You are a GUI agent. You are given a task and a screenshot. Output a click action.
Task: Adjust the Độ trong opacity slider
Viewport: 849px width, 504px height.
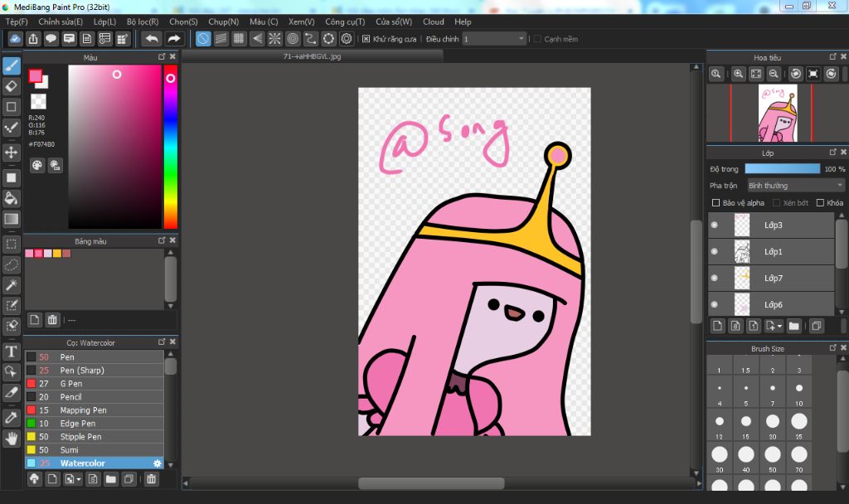pyautogui.click(x=783, y=169)
